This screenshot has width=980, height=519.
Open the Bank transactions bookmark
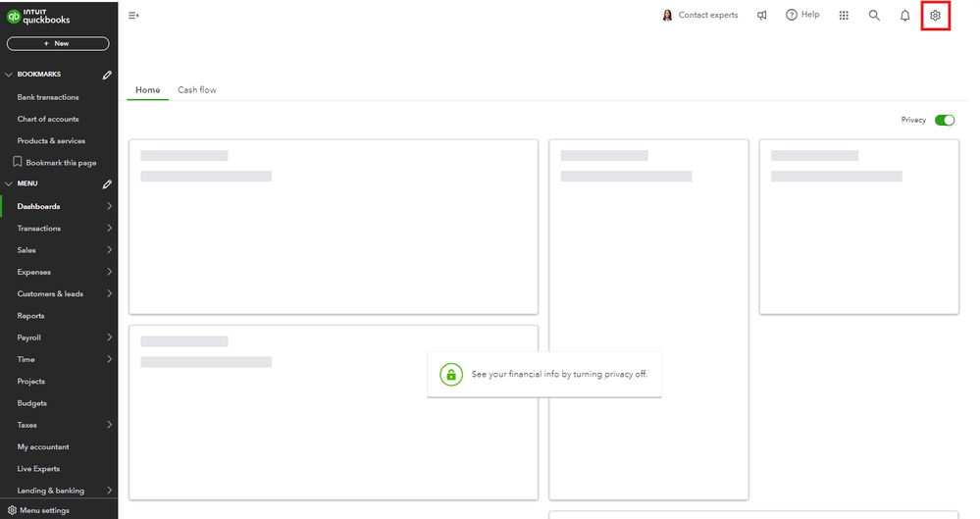(x=48, y=97)
